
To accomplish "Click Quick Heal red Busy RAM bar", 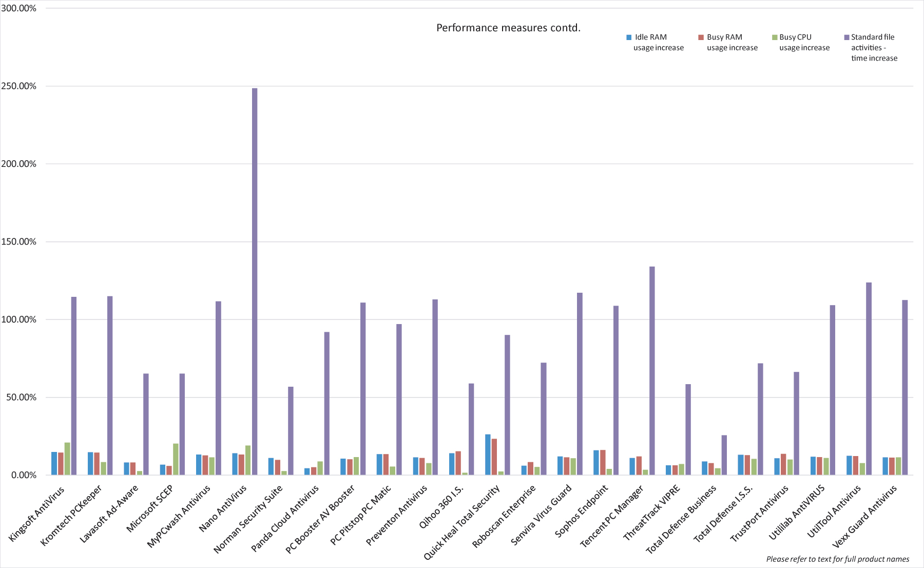I will 494,457.
